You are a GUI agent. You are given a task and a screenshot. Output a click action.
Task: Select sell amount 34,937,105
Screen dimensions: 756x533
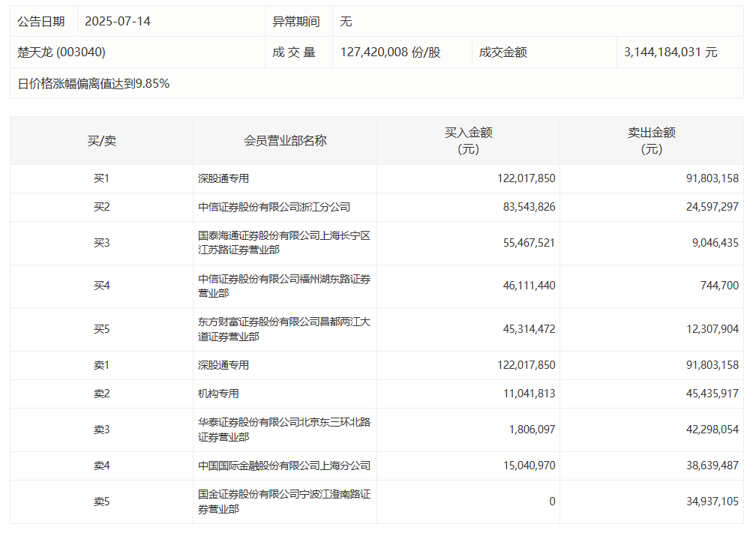[x=712, y=502]
